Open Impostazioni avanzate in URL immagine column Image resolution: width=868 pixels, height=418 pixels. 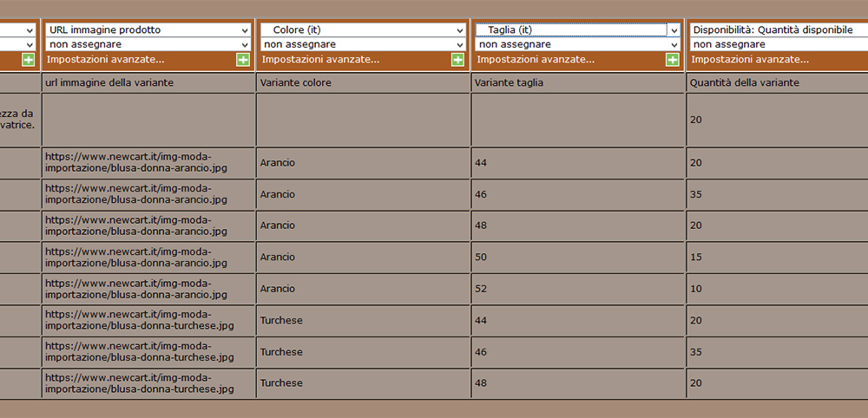[x=106, y=60]
